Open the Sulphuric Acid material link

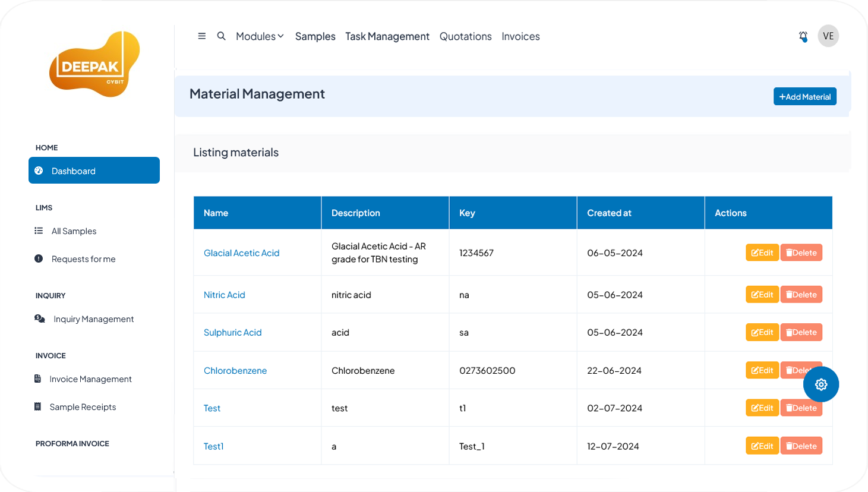(x=232, y=332)
